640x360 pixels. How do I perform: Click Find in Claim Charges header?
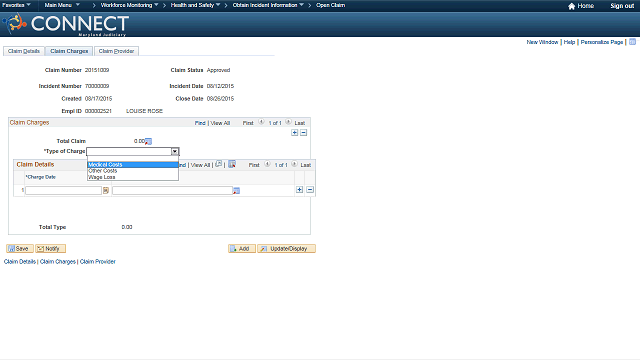click(x=200, y=123)
